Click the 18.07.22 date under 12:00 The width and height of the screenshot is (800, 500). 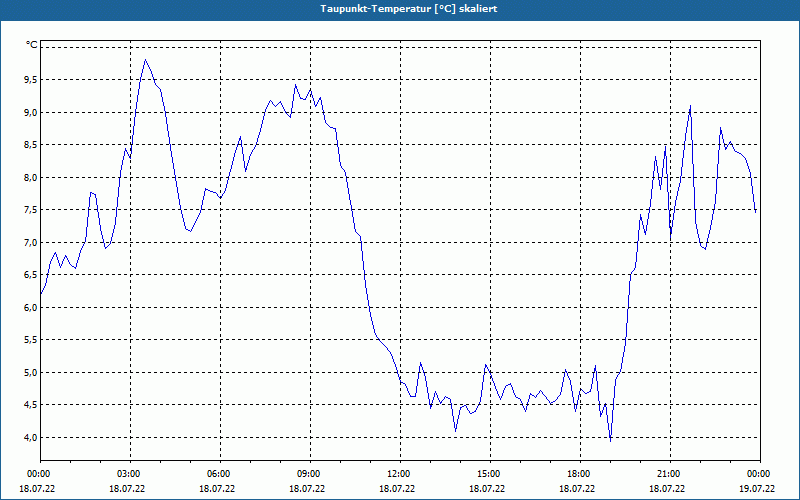pyautogui.click(x=397, y=488)
